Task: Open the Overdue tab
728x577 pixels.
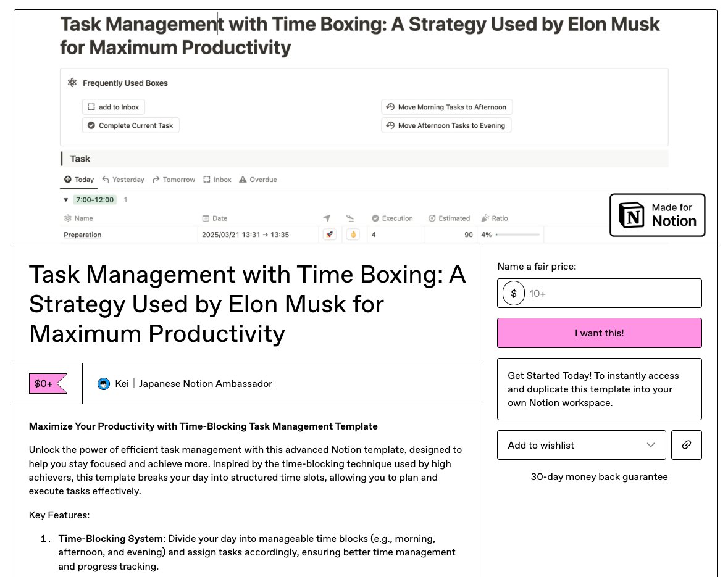Action: click(257, 180)
